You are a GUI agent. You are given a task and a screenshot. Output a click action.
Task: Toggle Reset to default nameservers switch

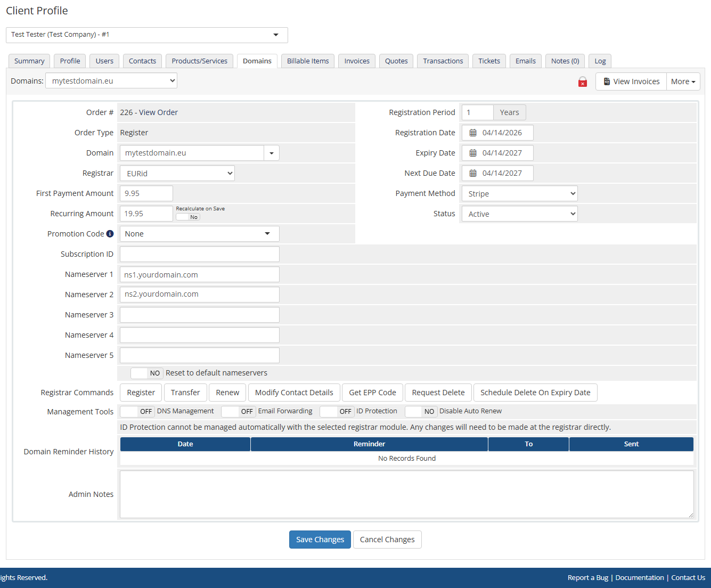tap(146, 373)
